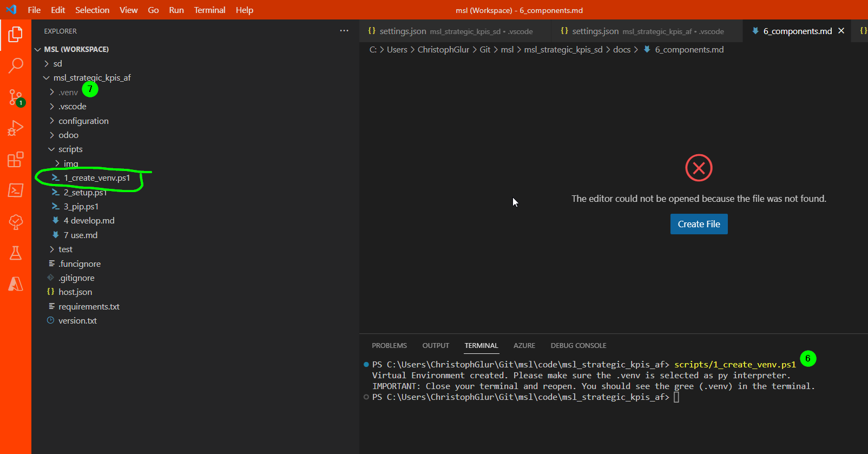Expand the odoo folder
Screen dimensions: 868x454
tap(52, 135)
